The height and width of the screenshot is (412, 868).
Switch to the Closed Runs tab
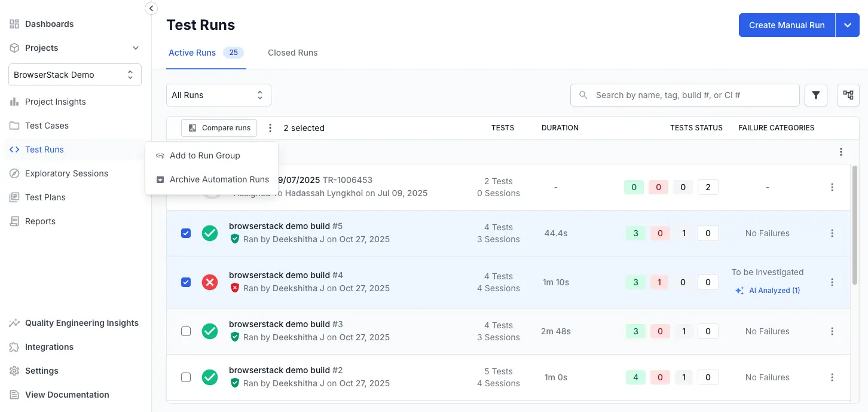point(292,53)
